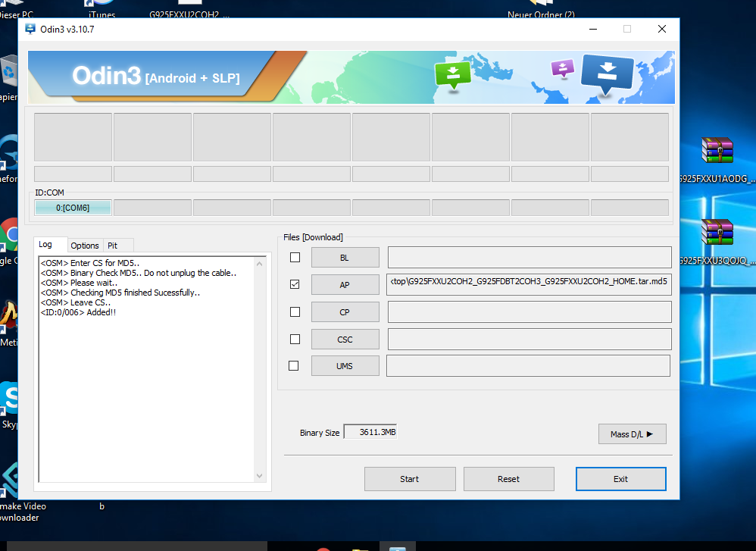
Task: Select the Chrome desktop shortcut
Action: pos(8,240)
